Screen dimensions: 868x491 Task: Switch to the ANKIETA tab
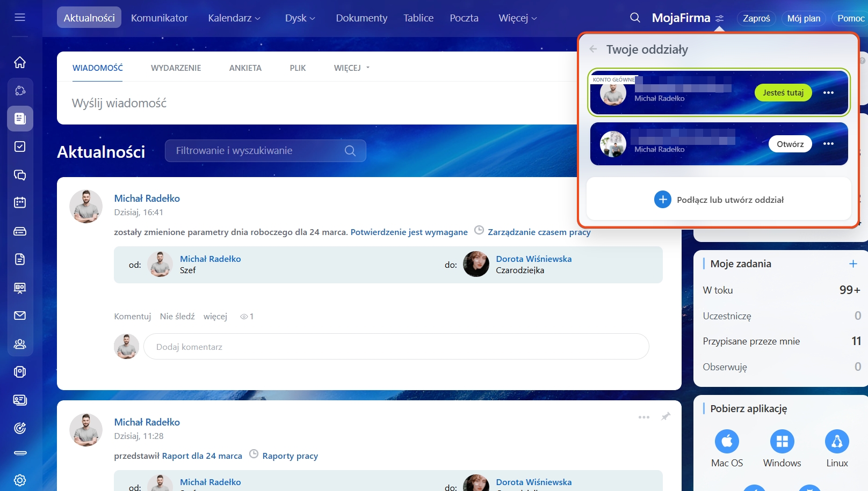pos(245,68)
